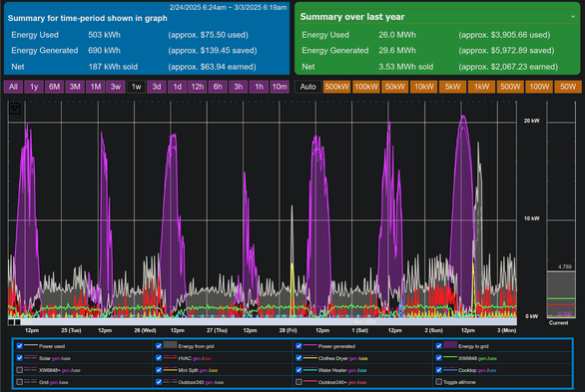Select the Auto power scale button
The width and height of the screenshot is (585, 392).
click(x=307, y=87)
